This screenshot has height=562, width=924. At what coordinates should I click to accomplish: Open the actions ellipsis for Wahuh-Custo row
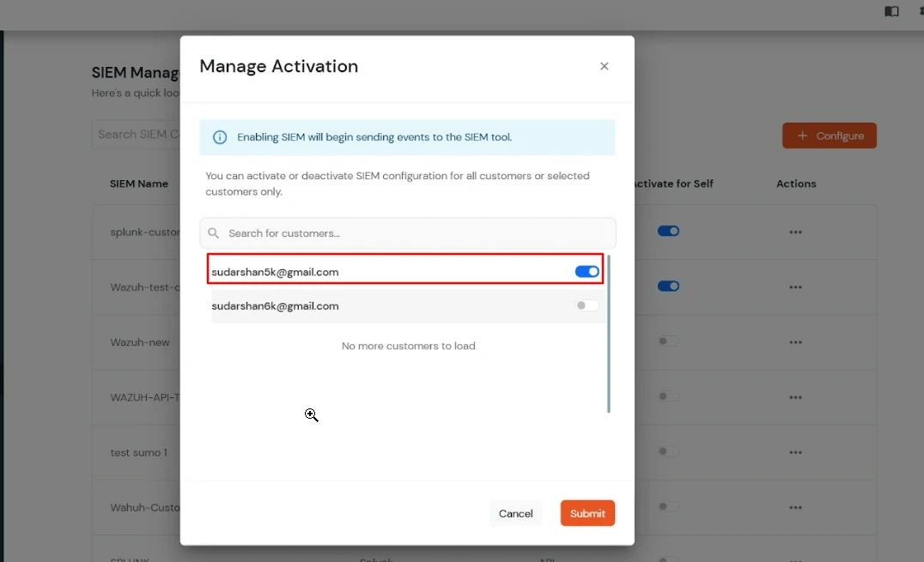(x=794, y=507)
